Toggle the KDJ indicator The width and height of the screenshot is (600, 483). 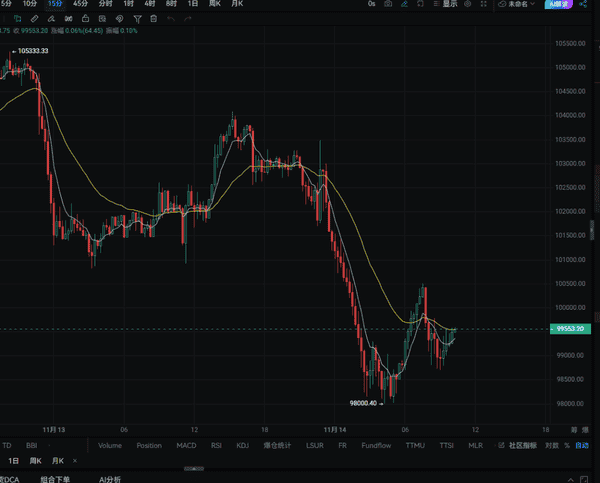[x=242, y=445]
